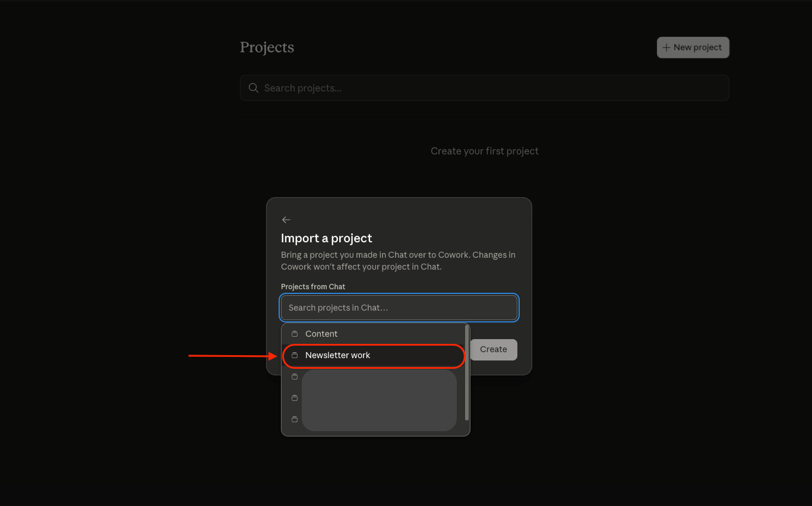Click the Projects from Chat label
812x506 pixels.
point(313,286)
